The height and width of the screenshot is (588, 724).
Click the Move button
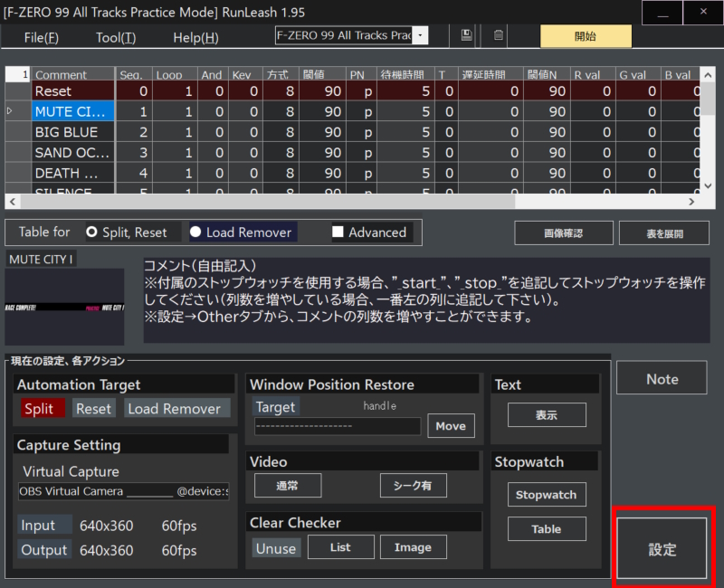pyautogui.click(x=451, y=425)
